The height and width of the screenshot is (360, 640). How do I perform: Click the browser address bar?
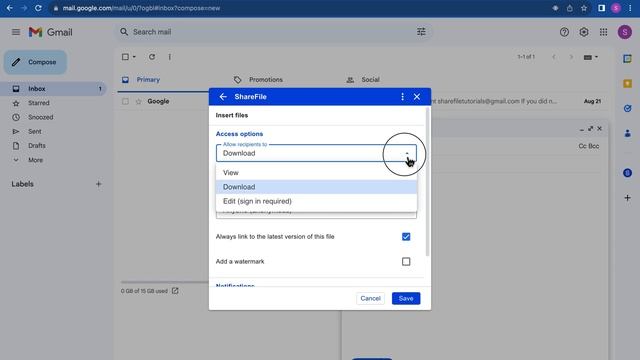coord(302,8)
